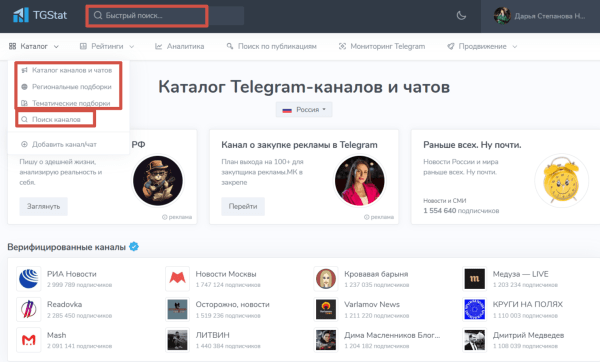
Task: Expand the Каталог dropdown arrow
Action: tap(56, 47)
